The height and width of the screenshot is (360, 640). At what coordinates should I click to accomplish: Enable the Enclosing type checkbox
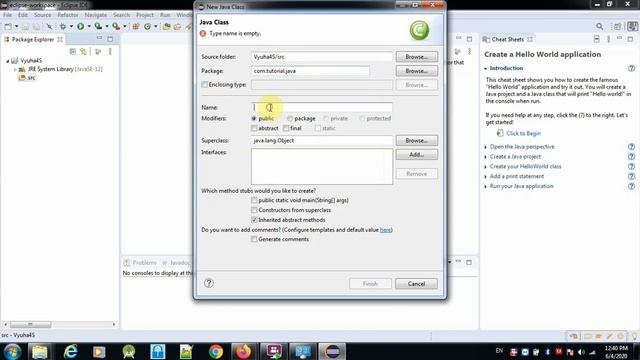[x=204, y=84]
